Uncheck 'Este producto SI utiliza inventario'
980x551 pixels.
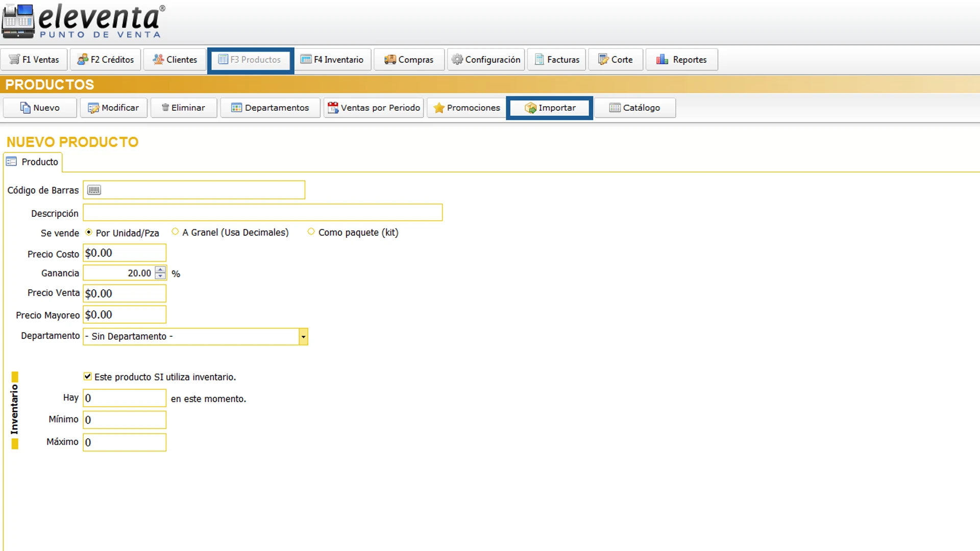[87, 376]
